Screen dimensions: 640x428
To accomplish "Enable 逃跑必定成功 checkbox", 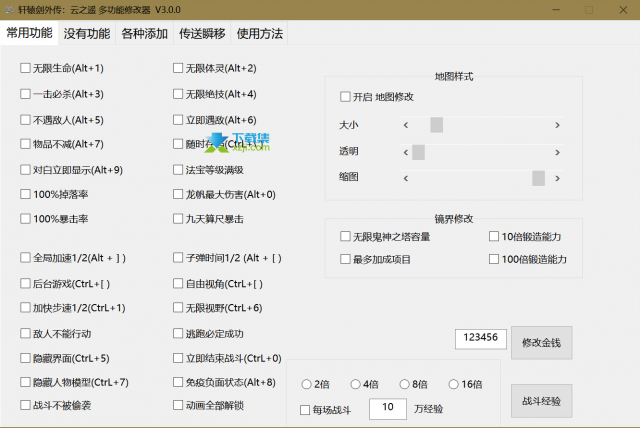I will coord(178,334).
